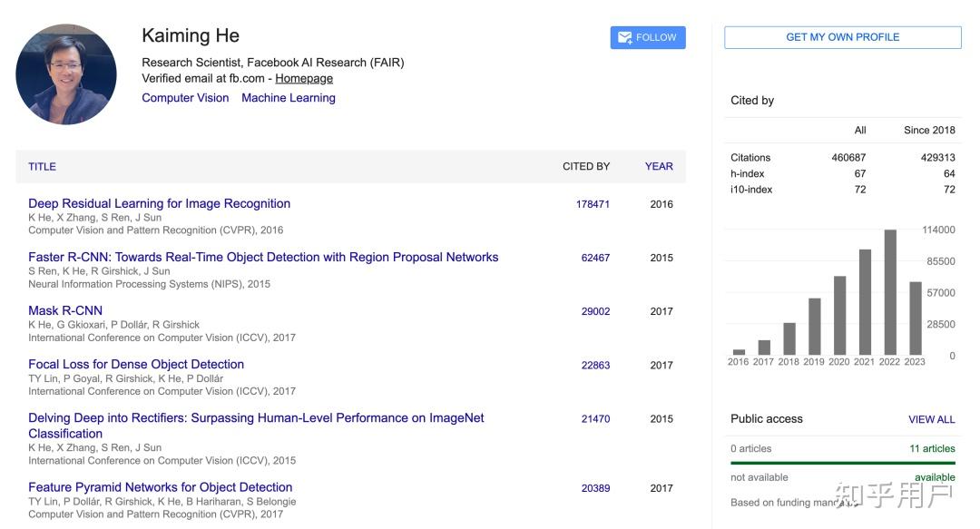Open the Mask R-CNN paper

[65, 311]
